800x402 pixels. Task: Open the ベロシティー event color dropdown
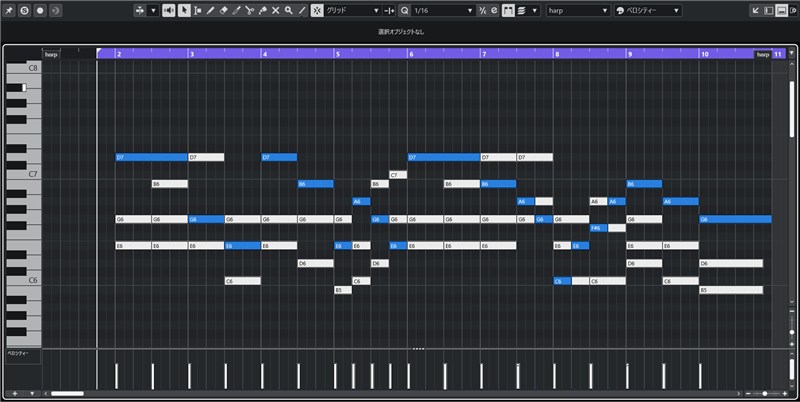(647, 10)
